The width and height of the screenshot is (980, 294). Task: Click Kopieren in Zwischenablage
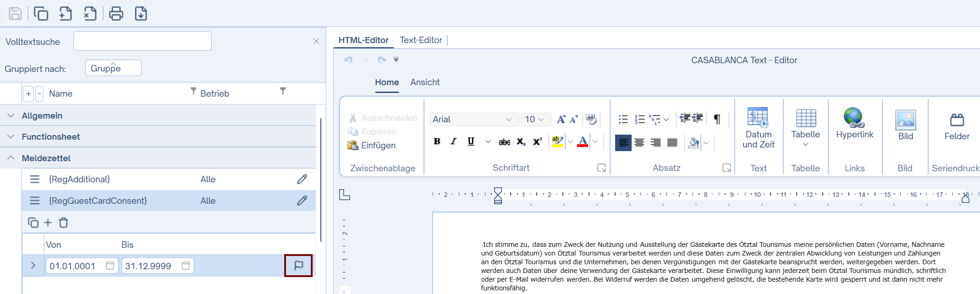point(372,132)
